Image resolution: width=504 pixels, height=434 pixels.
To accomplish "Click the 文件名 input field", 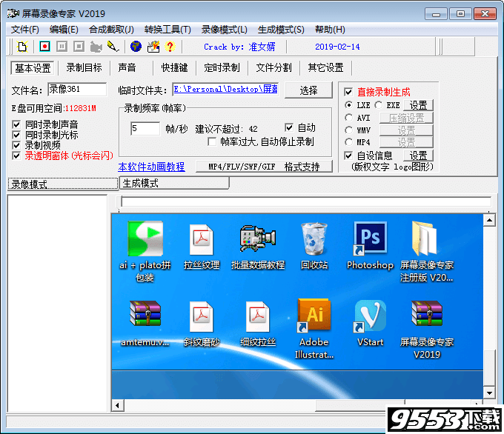I will pyautogui.click(x=77, y=90).
